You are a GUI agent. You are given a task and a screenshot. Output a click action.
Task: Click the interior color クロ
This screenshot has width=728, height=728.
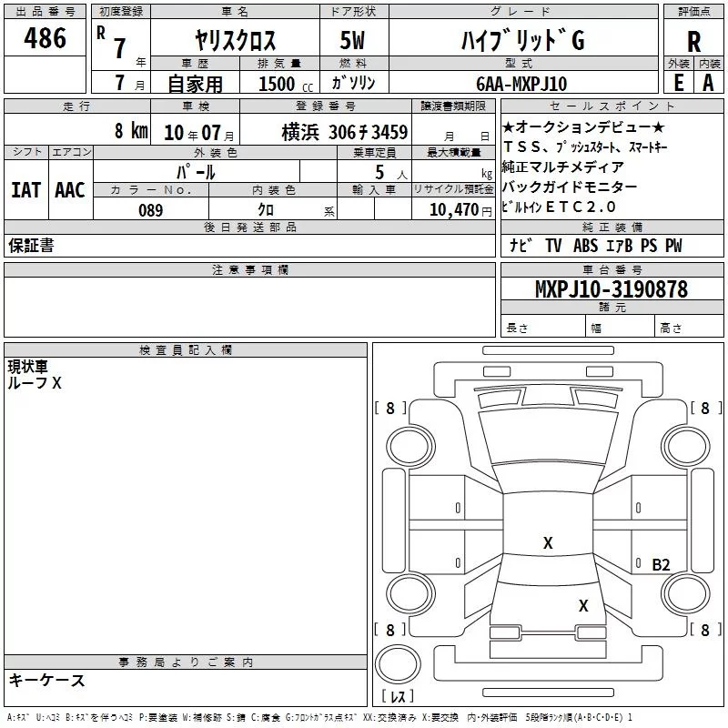click(x=266, y=209)
